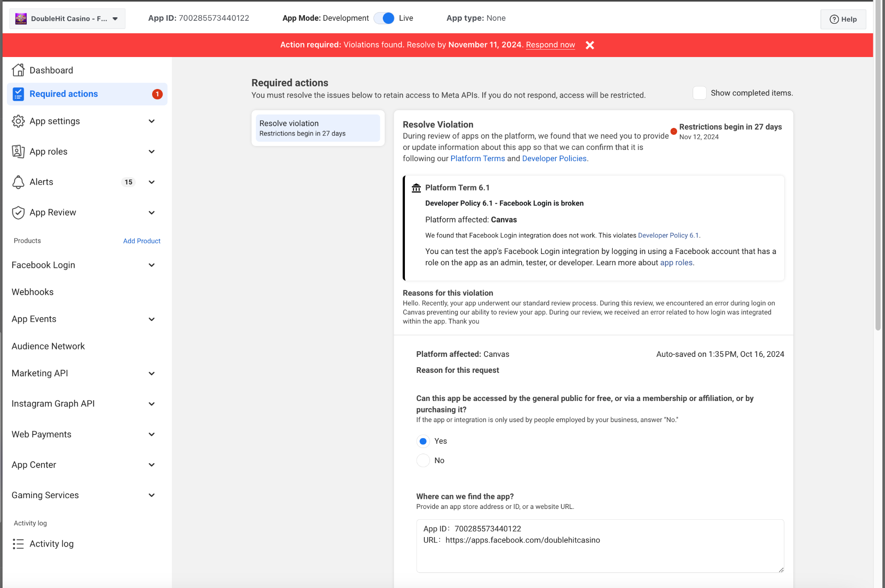
Task: Expand the Marketing API section chevron
Action: 152,373
